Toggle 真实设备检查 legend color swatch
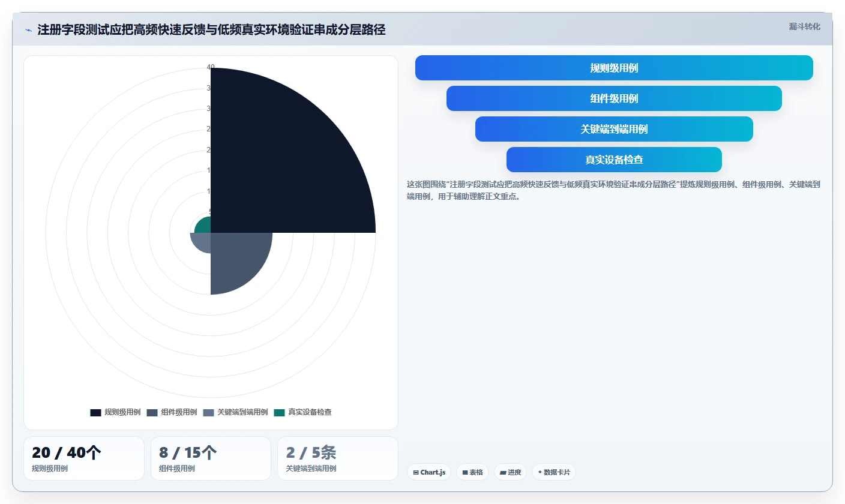The height and width of the screenshot is (504, 845). click(x=279, y=412)
